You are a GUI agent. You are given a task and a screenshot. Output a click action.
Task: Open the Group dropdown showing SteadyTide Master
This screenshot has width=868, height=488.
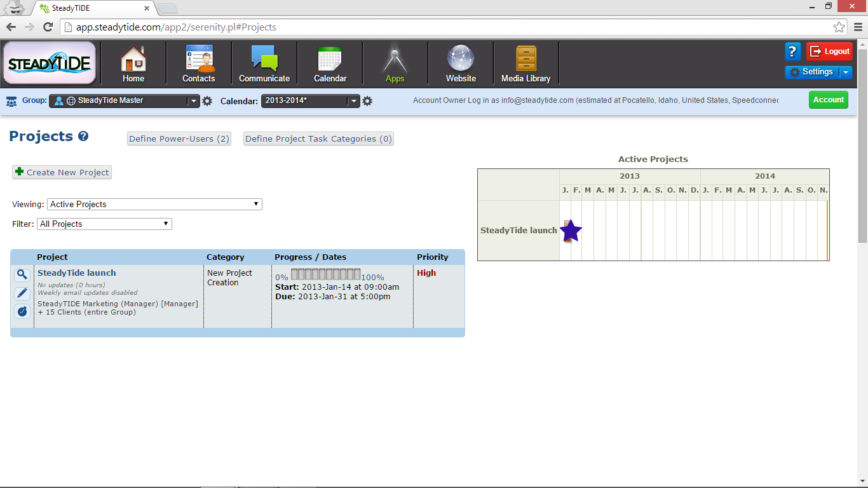(x=125, y=101)
